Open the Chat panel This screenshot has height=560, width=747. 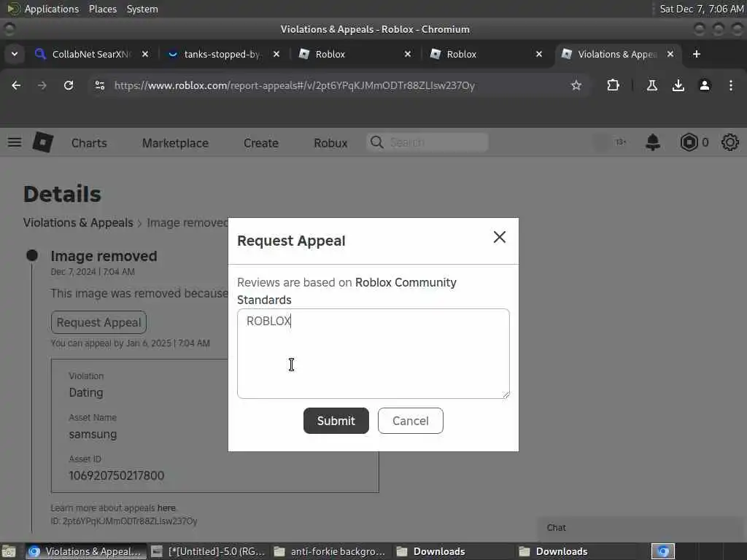pyautogui.click(x=642, y=528)
